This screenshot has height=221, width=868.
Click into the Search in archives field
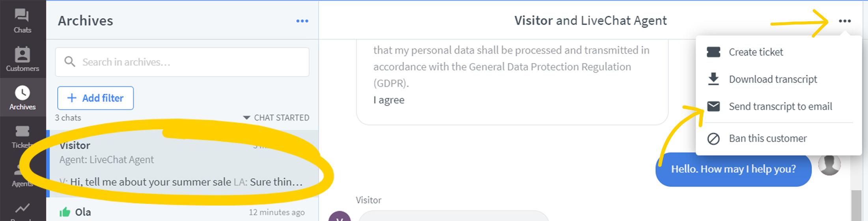pyautogui.click(x=182, y=62)
